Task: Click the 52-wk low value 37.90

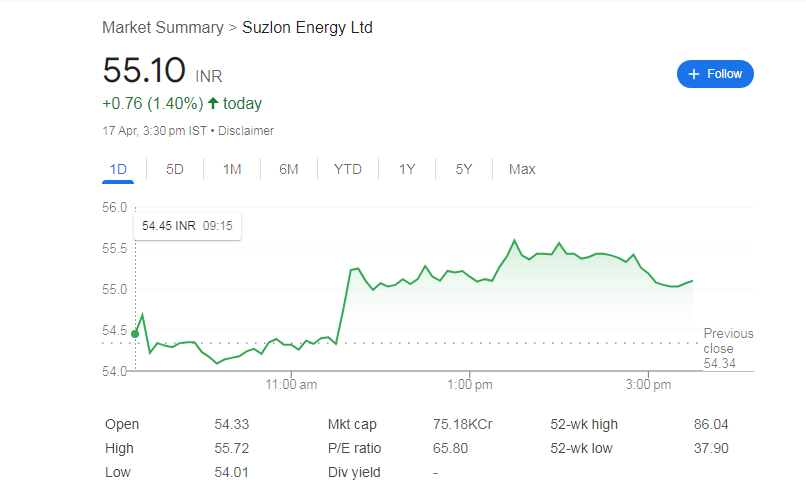Action: tap(711, 448)
